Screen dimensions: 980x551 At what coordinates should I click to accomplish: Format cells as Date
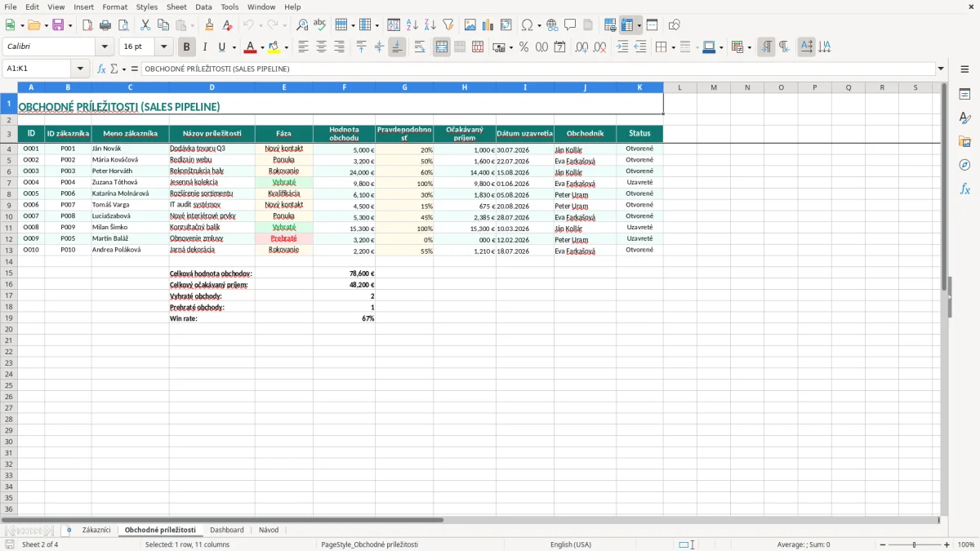(560, 47)
